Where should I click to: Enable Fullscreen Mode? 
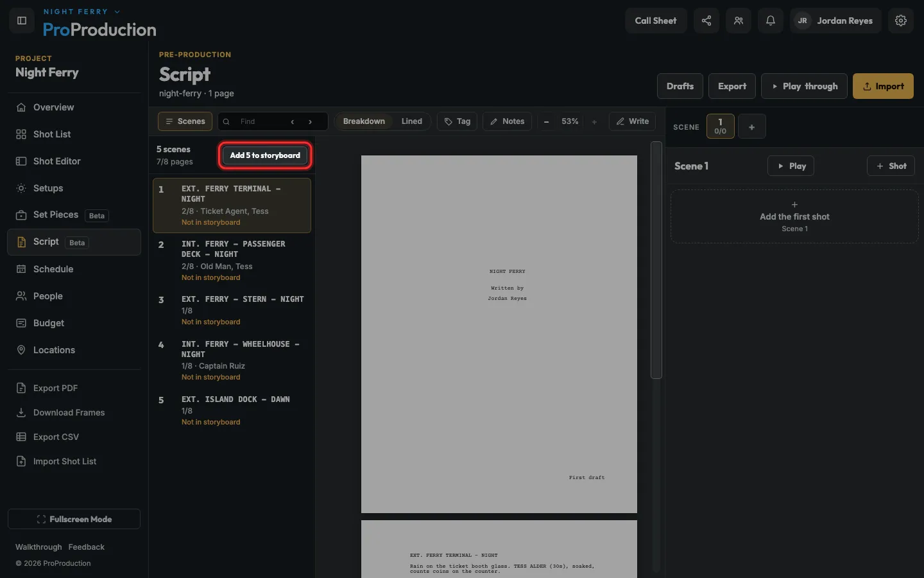click(74, 519)
